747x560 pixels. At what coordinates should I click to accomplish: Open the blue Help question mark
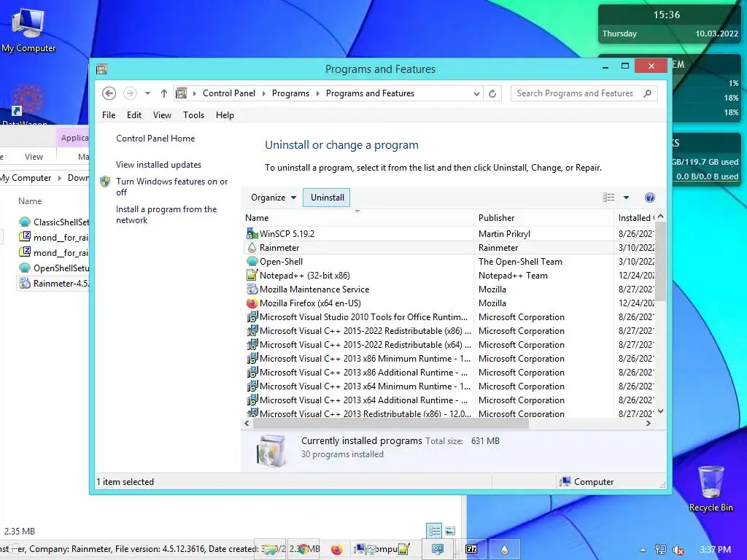point(650,197)
